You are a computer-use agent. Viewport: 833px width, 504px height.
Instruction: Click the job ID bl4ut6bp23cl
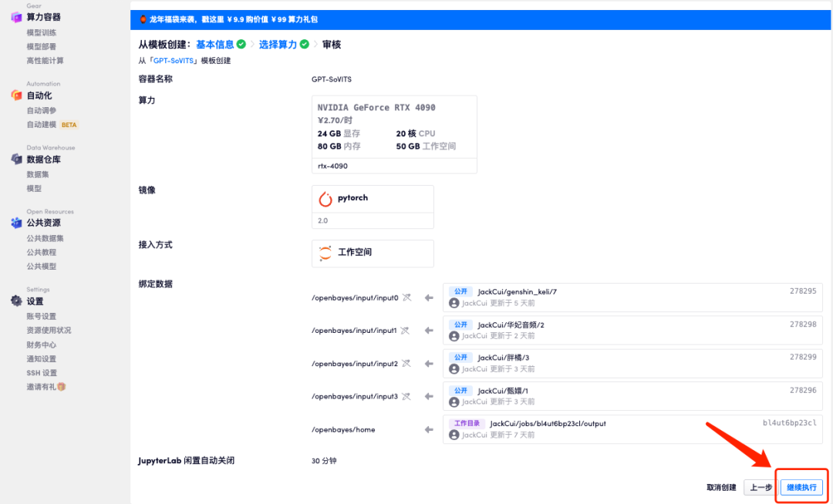[790, 423]
